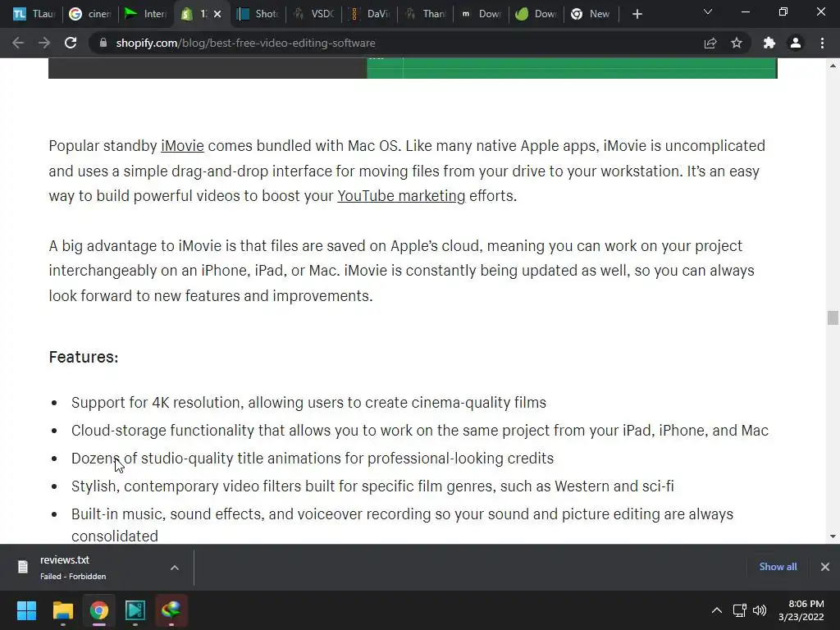Viewport: 840px width, 630px height.
Task: Switch to the green leaf Dow tab
Action: (x=536, y=14)
